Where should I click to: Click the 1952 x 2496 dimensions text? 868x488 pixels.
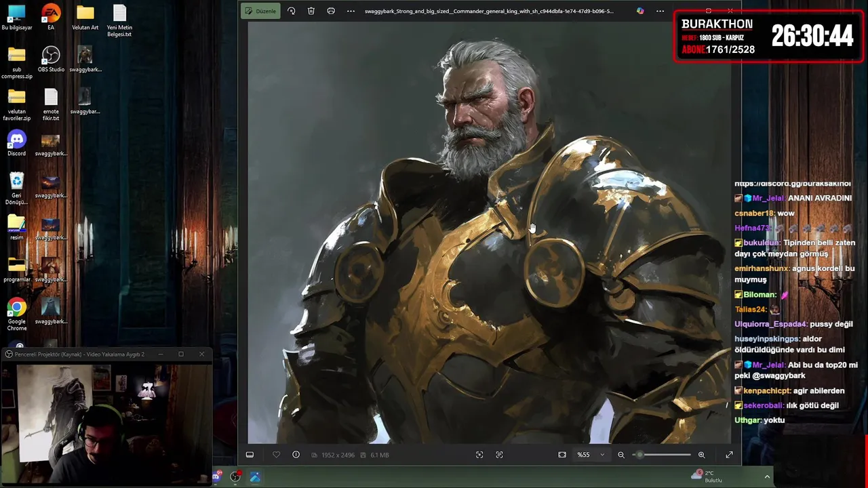[338, 455]
